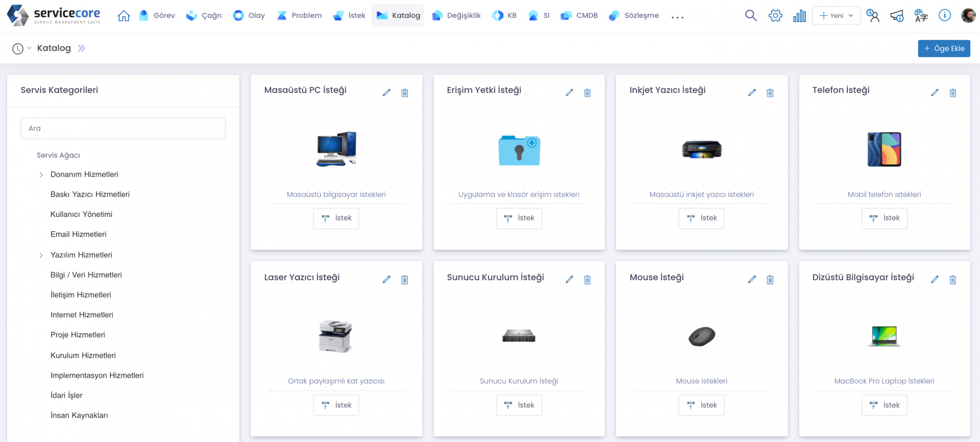Delete the Laser Yazıcı İsteği item
This screenshot has height=442, width=980.
pyautogui.click(x=405, y=279)
